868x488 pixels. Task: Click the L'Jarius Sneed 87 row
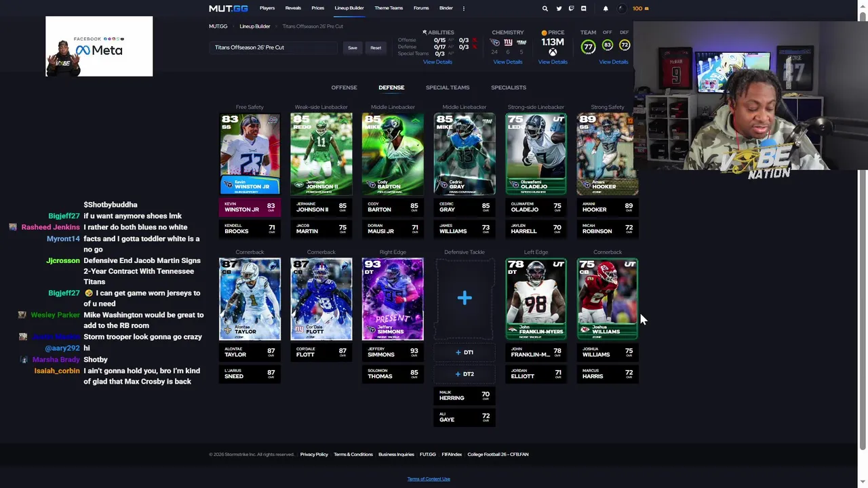(250, 373)
